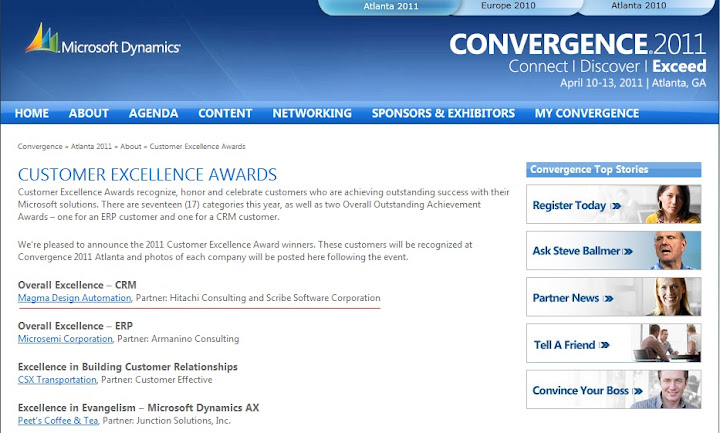
Task: Click the Ask Steve Ballmer banner
Action: [x=613, y=250]
